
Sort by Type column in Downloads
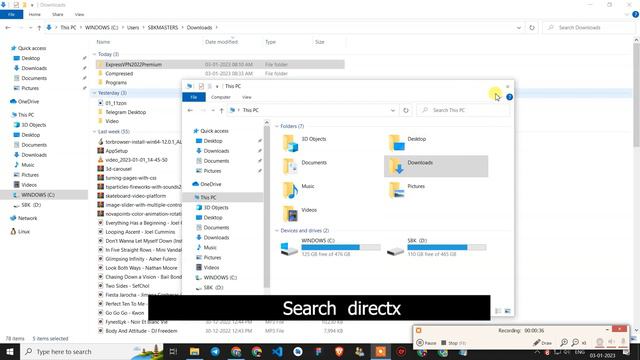tap(270, 42)
